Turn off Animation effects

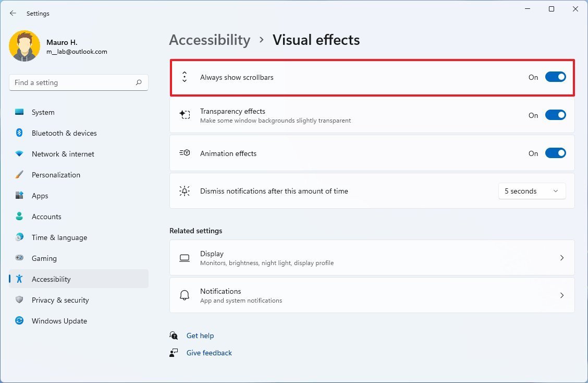tap(556, 153)
